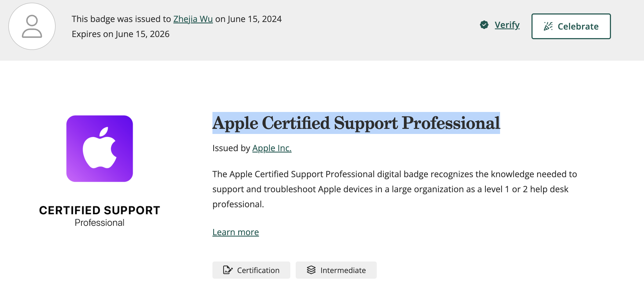
Task: Click the CERTIFIED SUPPORT caption under badge
Action: [x=100, y=210]
